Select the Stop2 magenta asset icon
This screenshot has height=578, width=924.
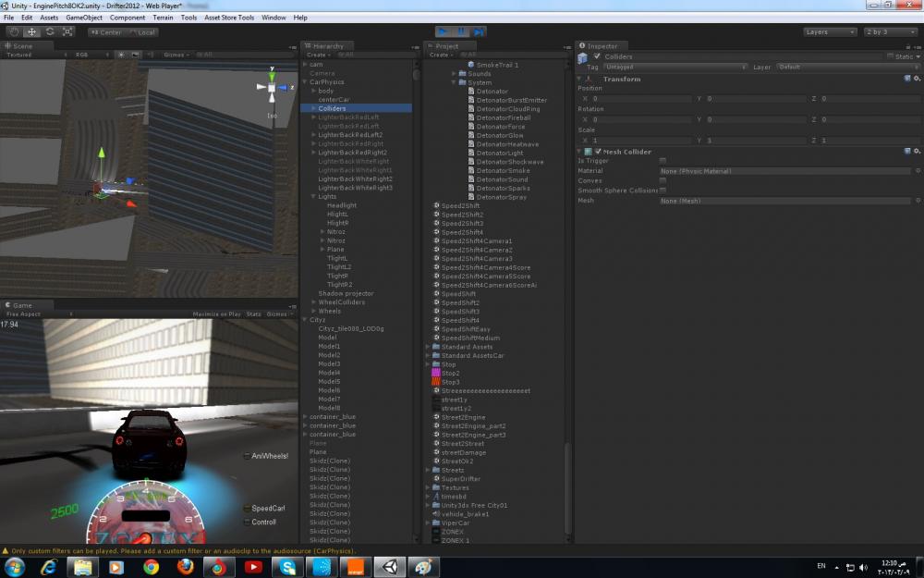[x=436, y=373]
